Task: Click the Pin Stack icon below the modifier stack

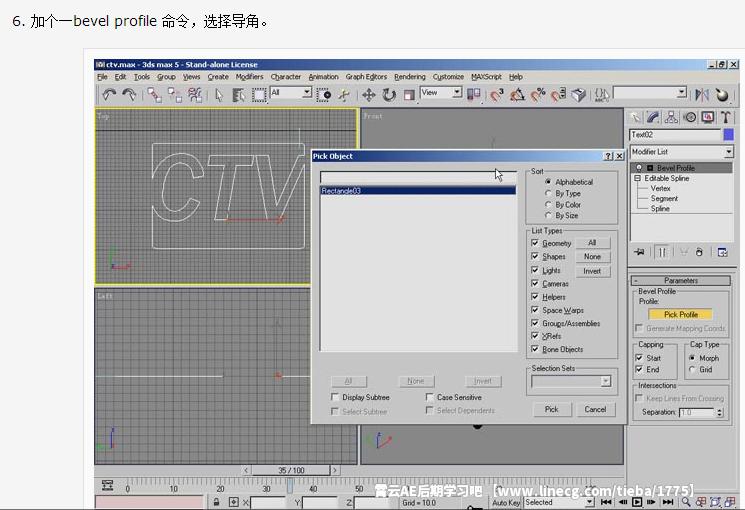Action: coord(640,252)
